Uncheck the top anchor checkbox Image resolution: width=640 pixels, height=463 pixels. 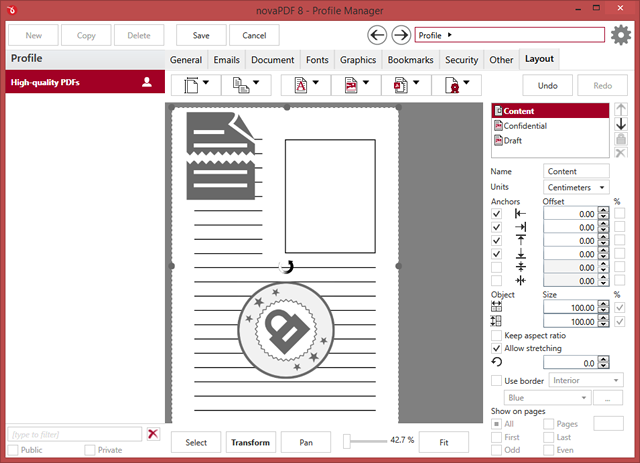pos(496,240)
